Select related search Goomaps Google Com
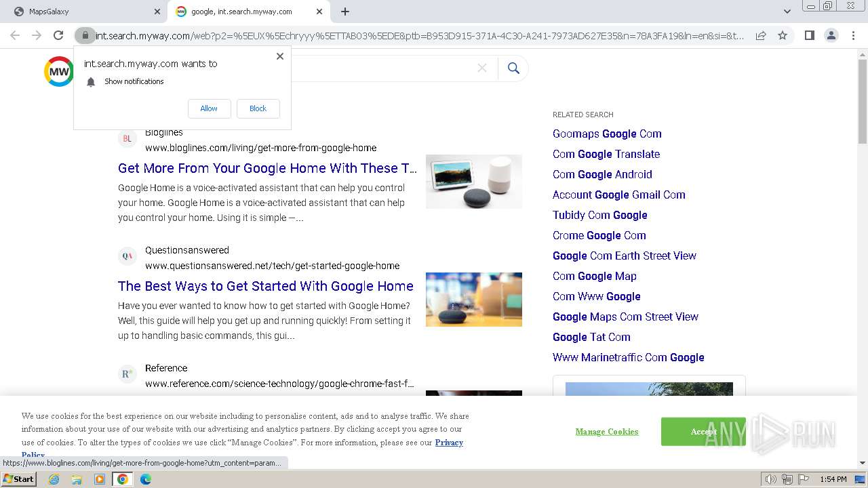This screenshot has height=488, width=868. coord(607,134)
